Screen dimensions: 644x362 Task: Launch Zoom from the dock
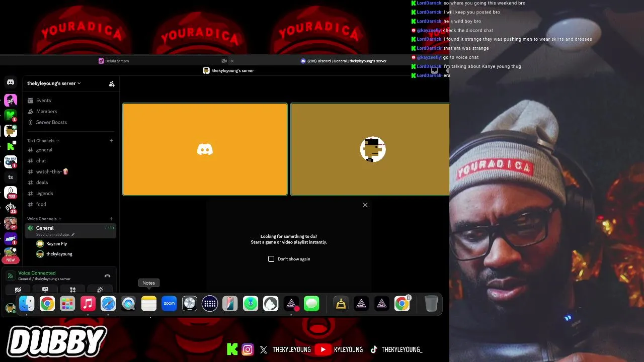(x=170, y=304)
